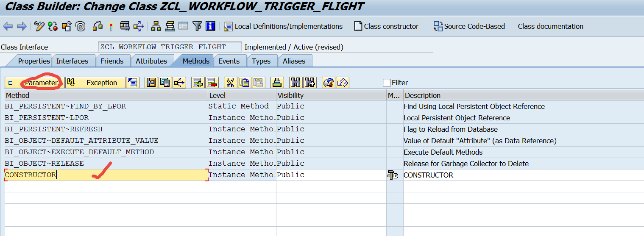Click the Cut scissors icon
The width and height of the screenshot is (644, 236).
click(230, 83)
